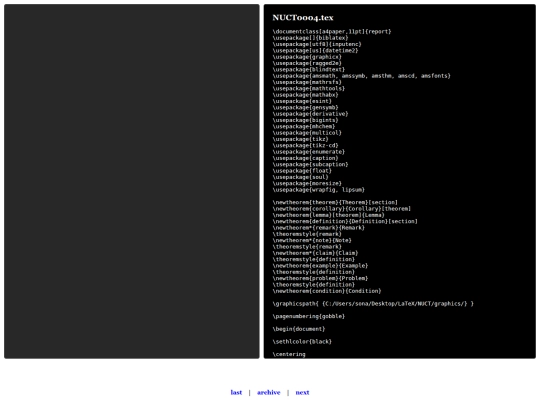This screenshot has width=540, height=405.
Task: Click the \usepackage{tikz} line
Action: (301, 139)
